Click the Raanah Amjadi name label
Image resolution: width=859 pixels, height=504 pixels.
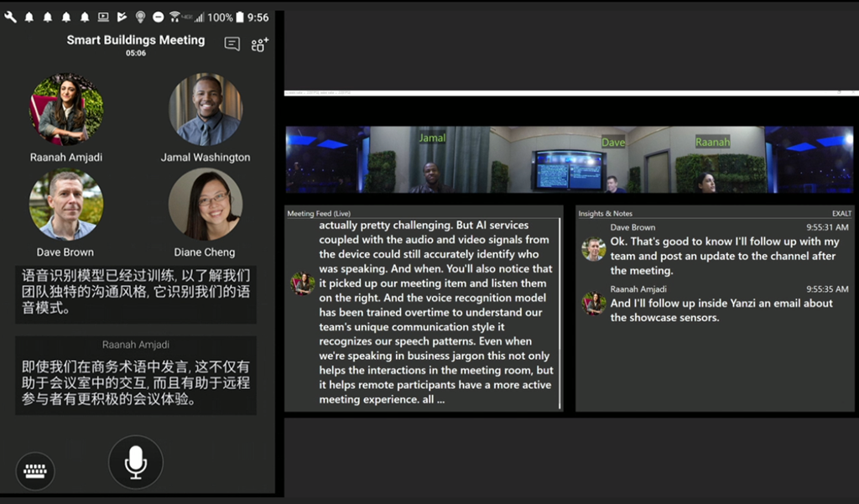coord(65,157)
